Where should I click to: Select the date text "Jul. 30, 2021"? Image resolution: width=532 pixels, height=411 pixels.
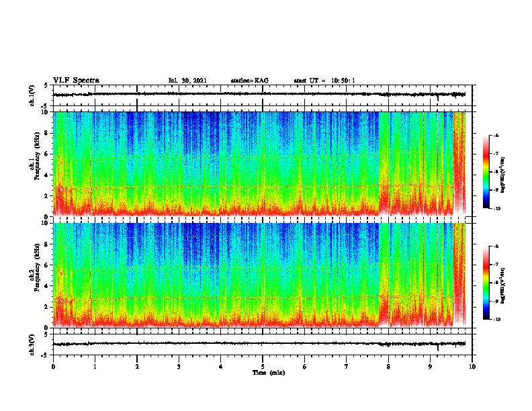[x=187, y=81]
